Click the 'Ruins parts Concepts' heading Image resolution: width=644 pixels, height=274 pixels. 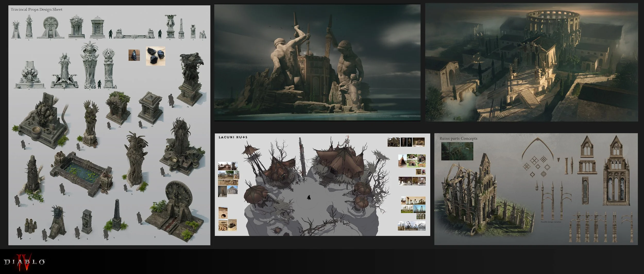pyautogui.click(x=458, y=138)
